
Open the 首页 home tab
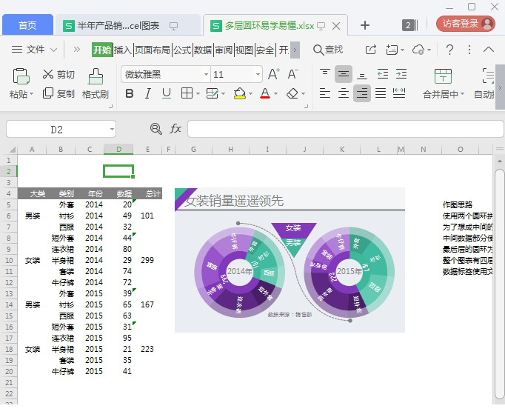[x=27, y=25]
